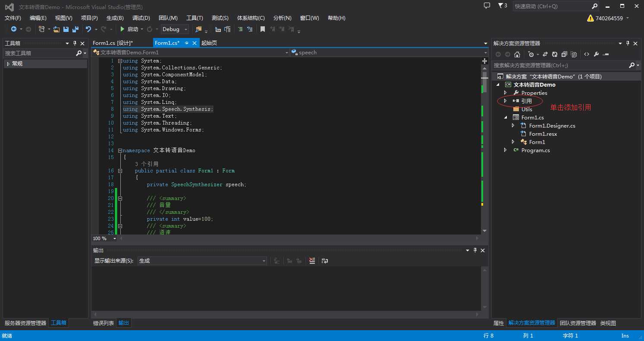Screen dimensions: 644x341
Task: Switch to the 服务器资源管理器 tab
Action: coord(25,323)
